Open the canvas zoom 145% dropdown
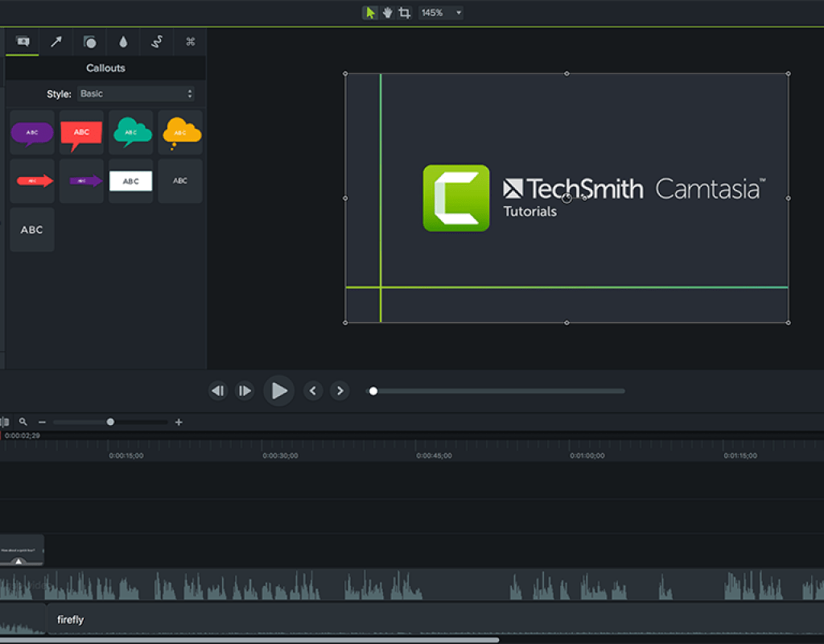The height and width of the screenshot is (644, 824). [x=442, y=13]
